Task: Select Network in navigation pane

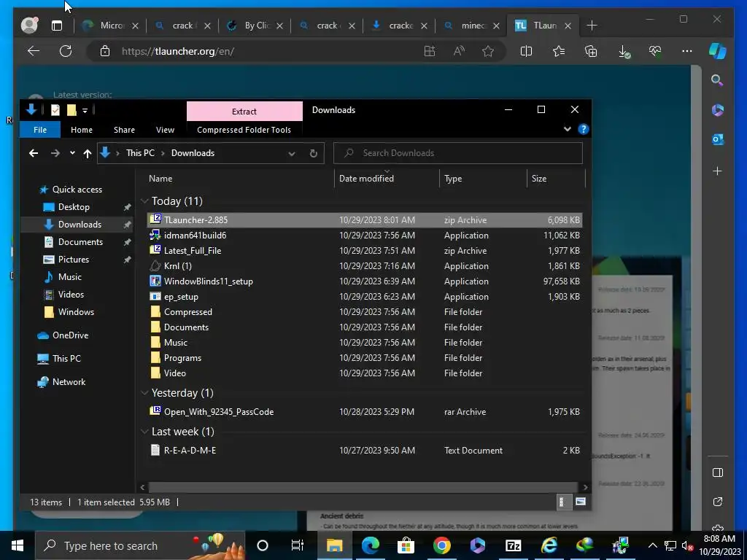Action: coord(69,382)
